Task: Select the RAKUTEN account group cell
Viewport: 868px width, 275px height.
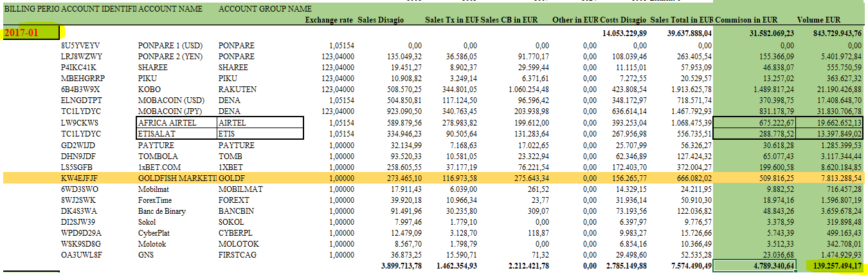Action: click(237, 90)
